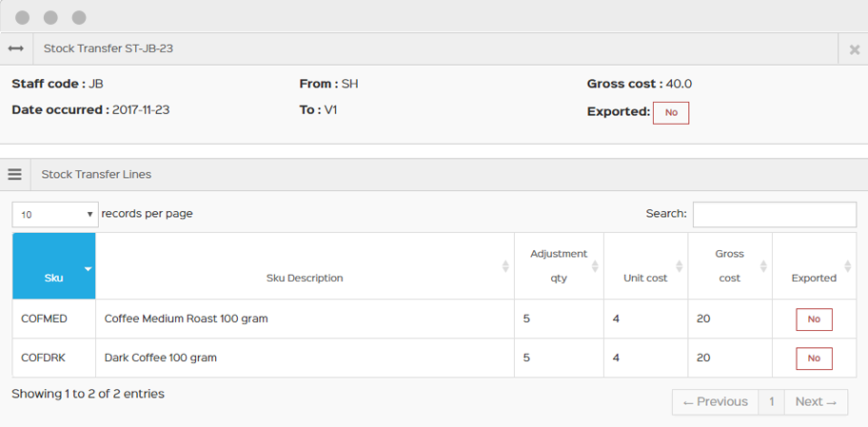Image resolution: width=868 pixels, height=427 pixels.
Task: Click the Staff code JB value
Action: (96, 84)
